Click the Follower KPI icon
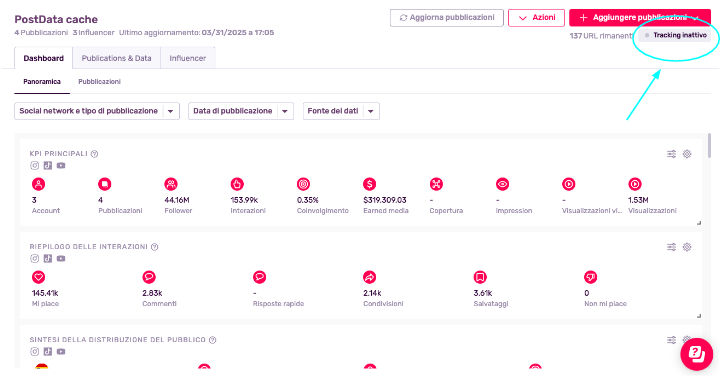Screen dimensions: 726x384 (171, 184)
